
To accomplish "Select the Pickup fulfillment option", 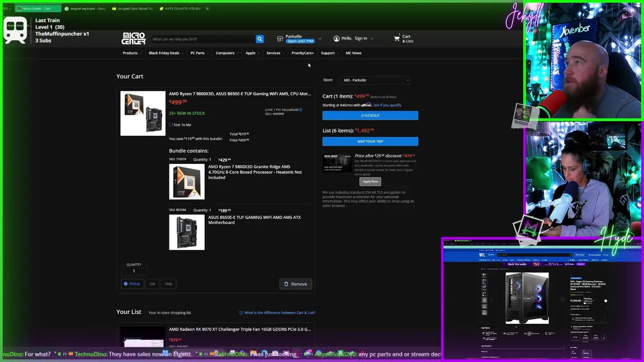I will [132, 284].
